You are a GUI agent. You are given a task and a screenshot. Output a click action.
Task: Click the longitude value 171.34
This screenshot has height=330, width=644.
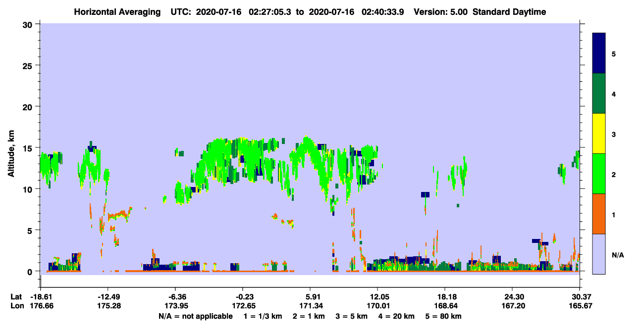tap(310, 306)
